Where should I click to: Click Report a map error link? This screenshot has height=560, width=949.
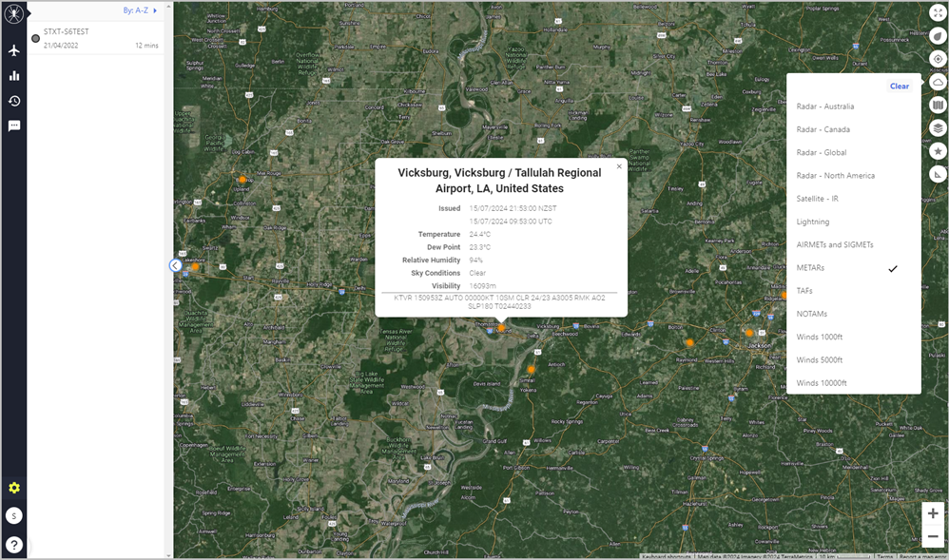[922, 556]
